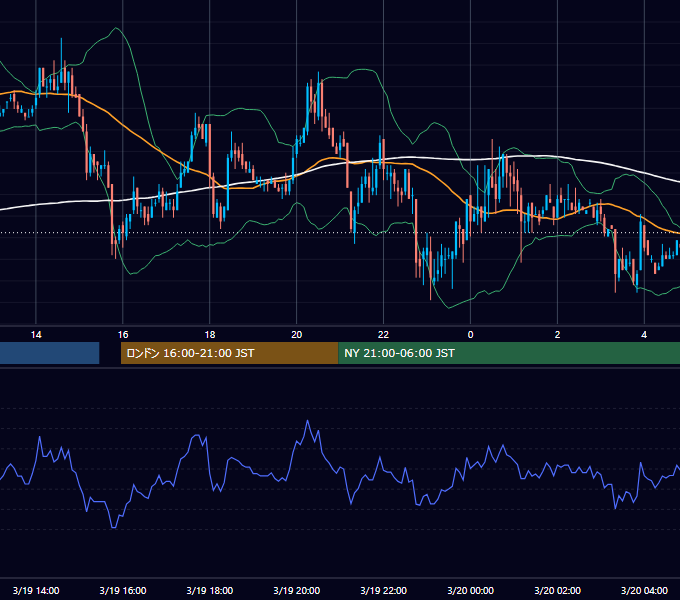Click the hour 18 axis label
Viewport: 680px width, 600px height.
(x=210, y=335)
